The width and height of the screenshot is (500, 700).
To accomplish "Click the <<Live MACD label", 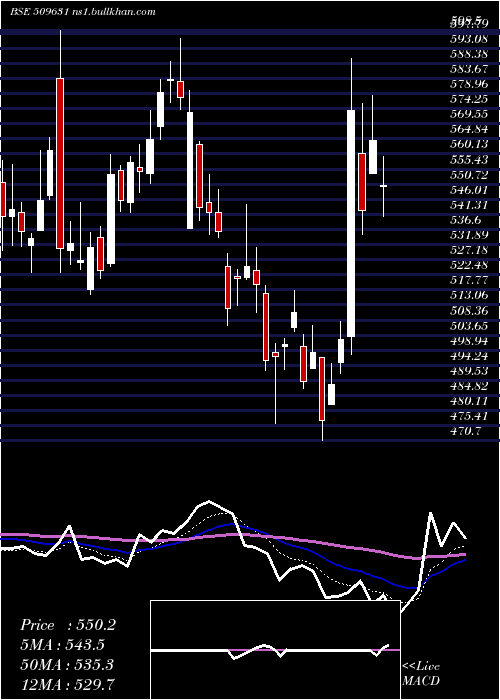I will (x=421, y=674).
